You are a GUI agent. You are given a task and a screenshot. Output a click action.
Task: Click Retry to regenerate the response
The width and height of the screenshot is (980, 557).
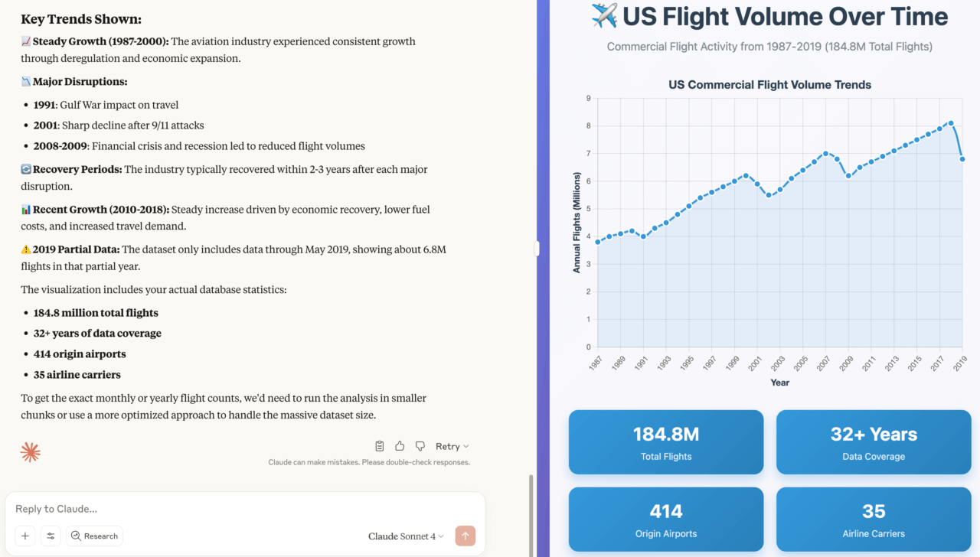pyautogui.click(x=449, y=445)
